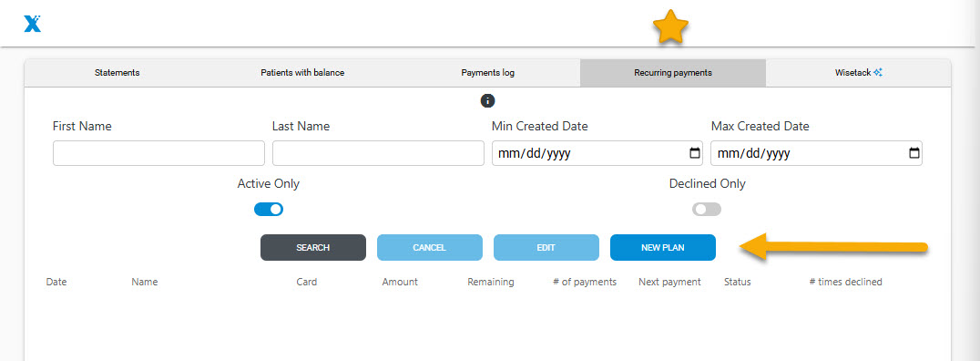
Task: Click the SEARCH button
Action: [x=313, y=248]
